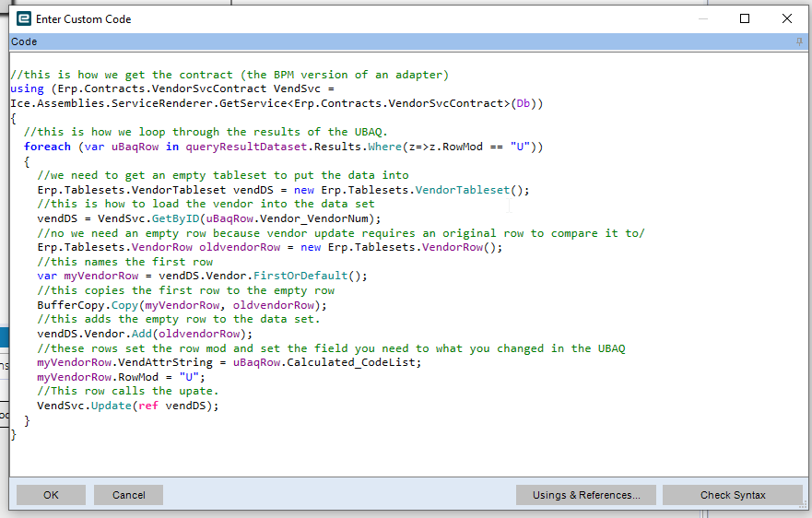
Task: Click 'VendSvc.Update(ref vendDS);' line
Action: coord(128,406)
